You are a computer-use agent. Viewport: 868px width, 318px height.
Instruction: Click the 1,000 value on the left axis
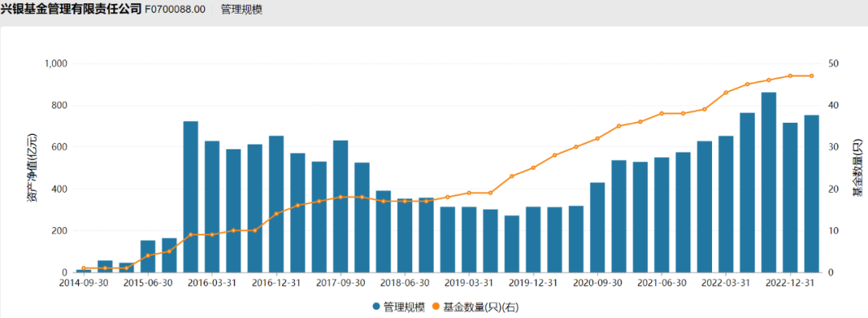55,63
